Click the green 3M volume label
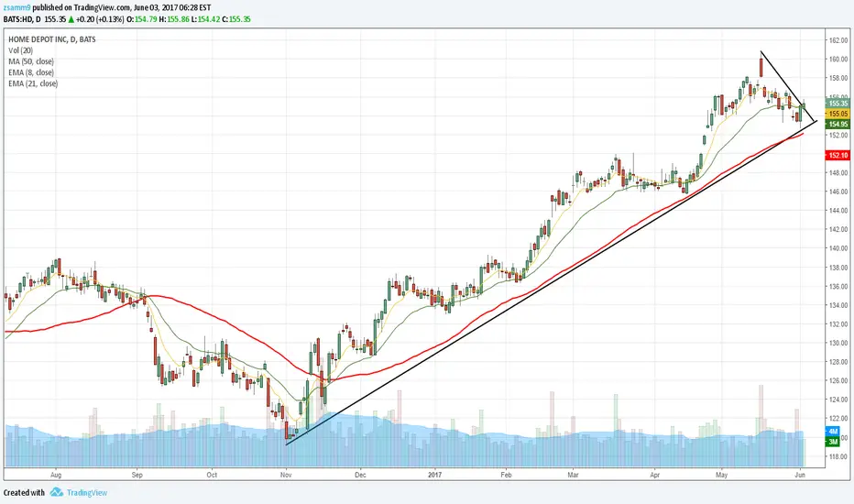The image size is (854, 504). [x=833, y=442]
